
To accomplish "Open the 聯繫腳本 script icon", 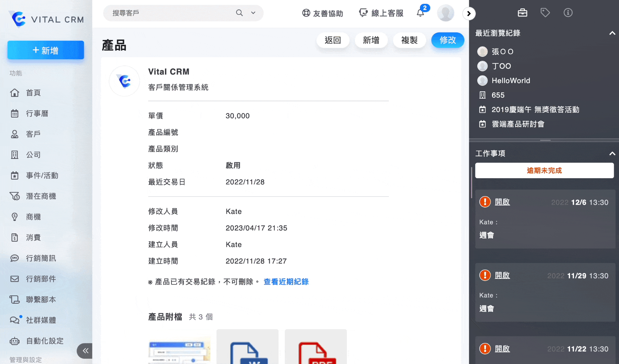I will point(14,300).
